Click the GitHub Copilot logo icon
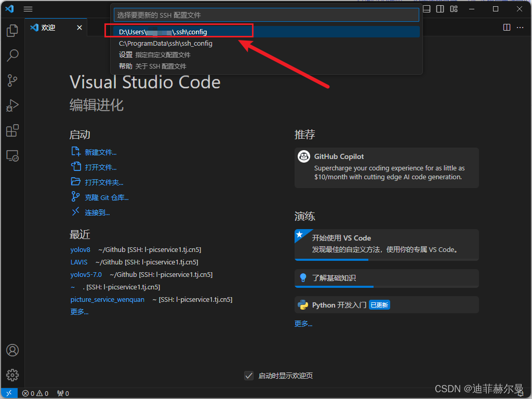 point(303,156)
